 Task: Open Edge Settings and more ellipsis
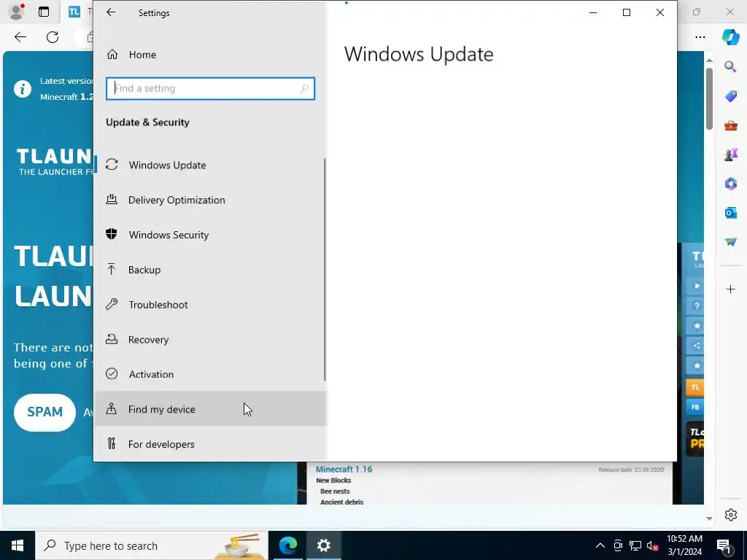tap(700, 37)
